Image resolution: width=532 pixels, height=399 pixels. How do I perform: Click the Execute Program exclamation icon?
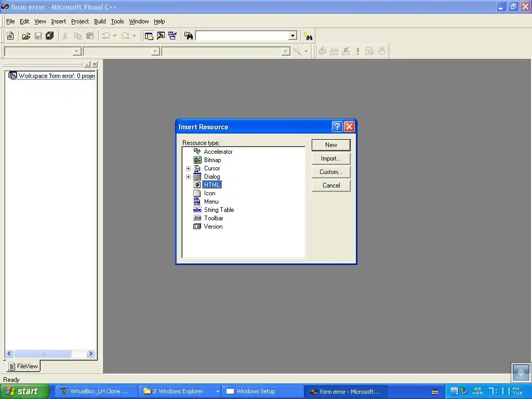click(x=357, y=51)
